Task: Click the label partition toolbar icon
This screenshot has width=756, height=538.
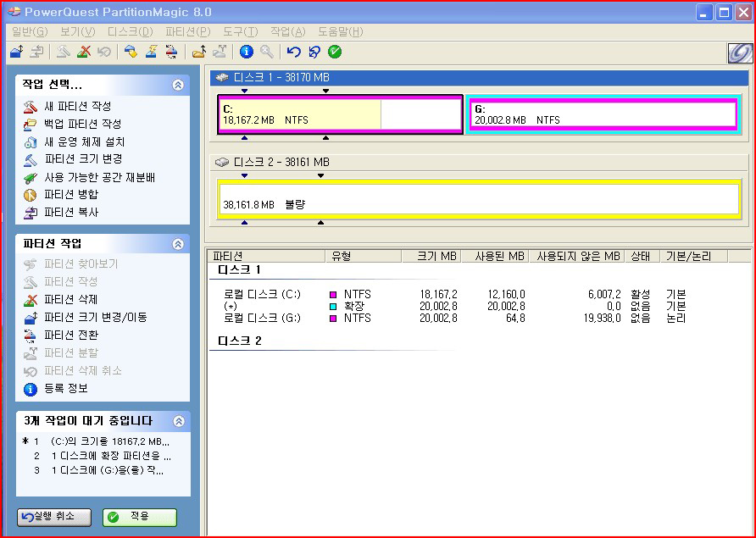Action: [x=131, y=52]
